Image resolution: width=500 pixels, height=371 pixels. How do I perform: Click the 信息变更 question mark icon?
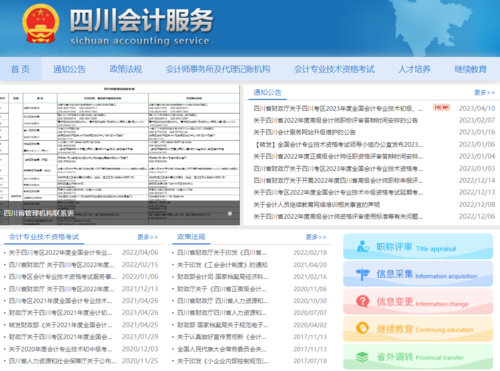[x=363, y=301]
